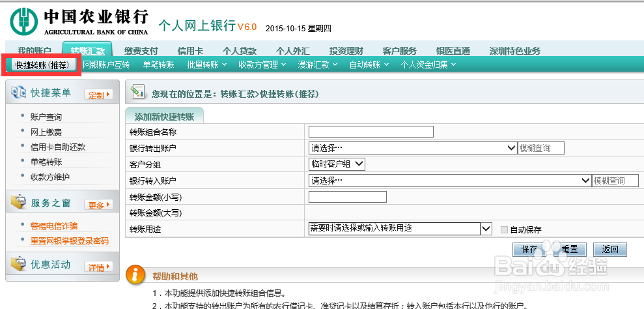The height and width of the screenshot is (309, 644).
Task: Open the 银行转出账户 dropdown
Action: 412,148
